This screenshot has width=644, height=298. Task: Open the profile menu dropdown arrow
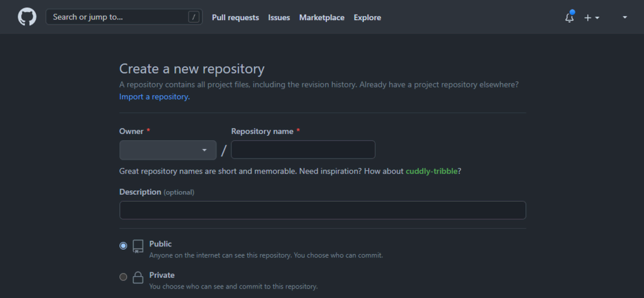click(625, 18)
